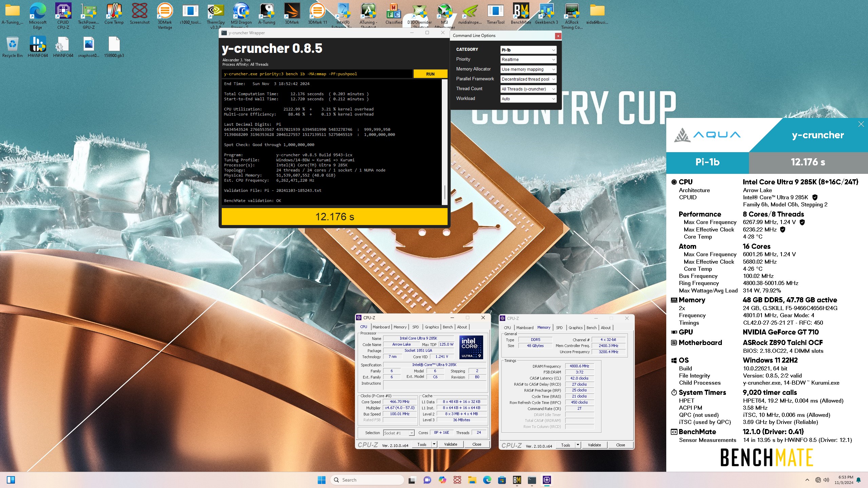Viewport: 868px width, 488px height.
Task: Show hidden system tray icons
Action: coord(807,480)
